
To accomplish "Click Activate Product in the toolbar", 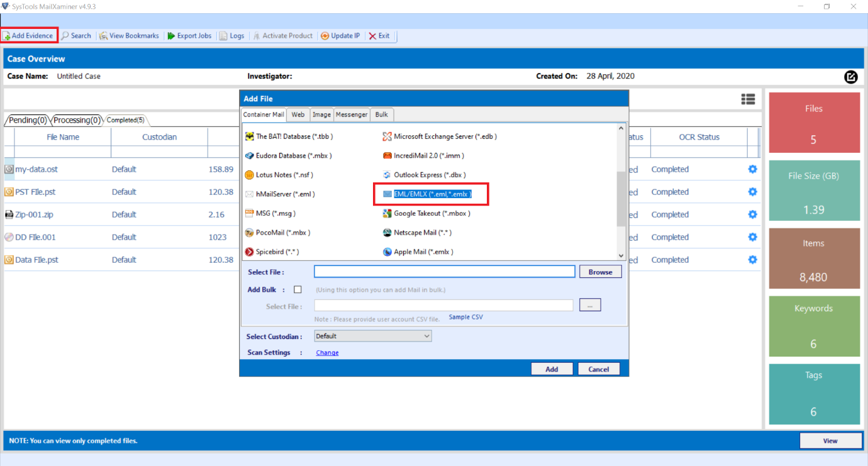I will point(283,36).
